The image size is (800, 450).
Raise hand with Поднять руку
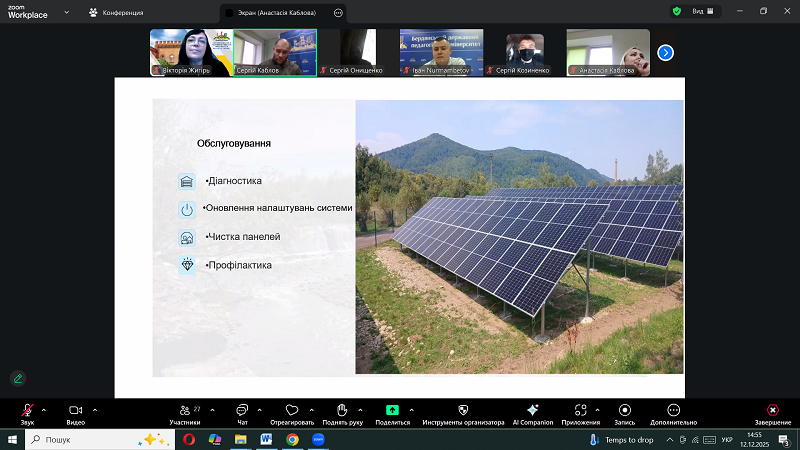click(x=341, y=410)
